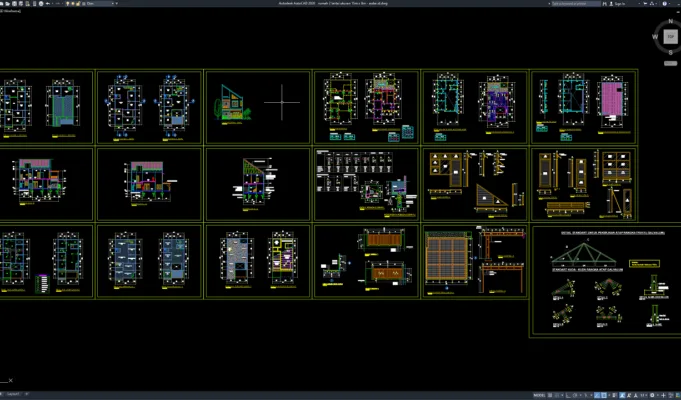Toggle the grid display in status bar
681x400 pixels.
(550, 395)
